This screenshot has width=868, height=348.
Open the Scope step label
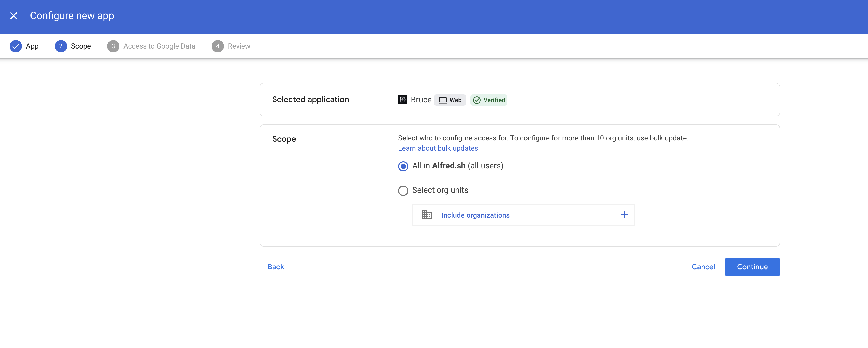point(81,46)
